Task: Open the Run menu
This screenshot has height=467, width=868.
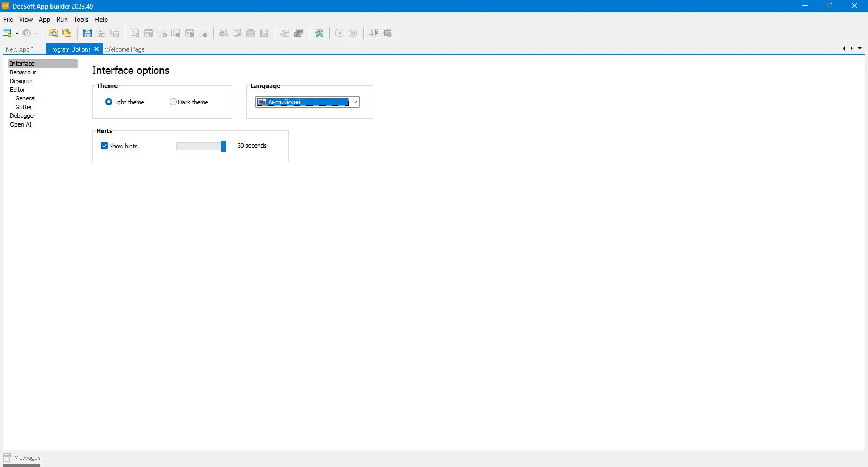Action: tap(62, 20)
